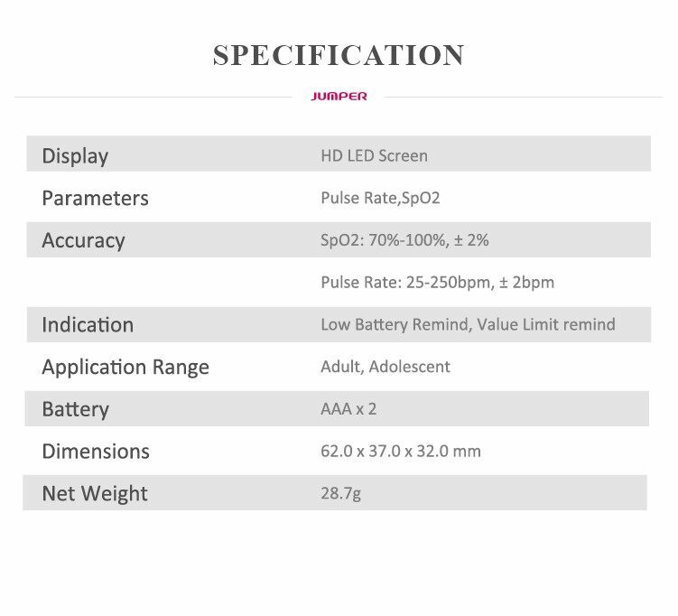Click the 28.7g weight value
678x616 pixels.
[x=340, y=493]
